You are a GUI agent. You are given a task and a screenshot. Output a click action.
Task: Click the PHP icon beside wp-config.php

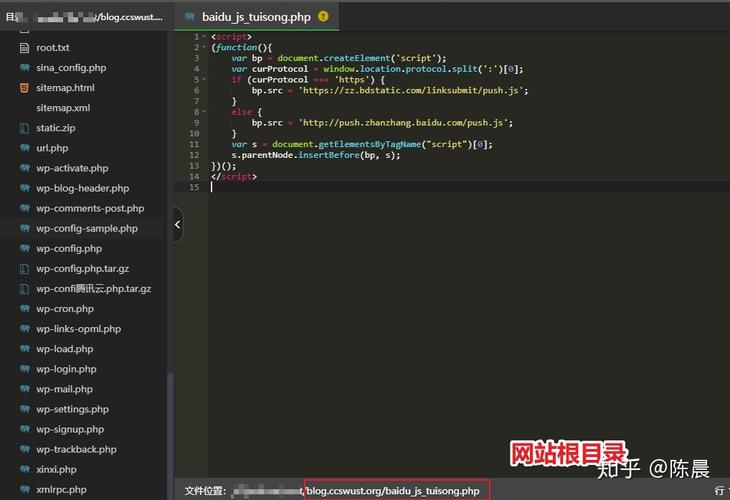25,248
